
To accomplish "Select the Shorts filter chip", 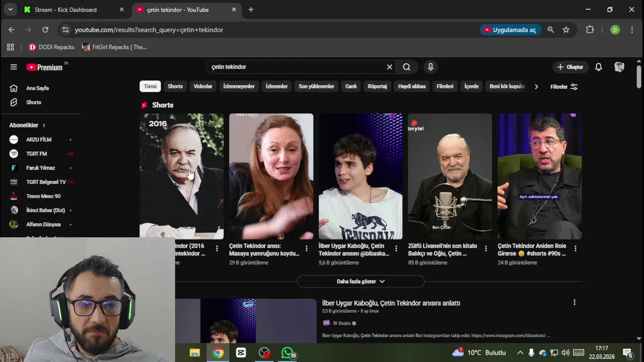I will 175,86.
